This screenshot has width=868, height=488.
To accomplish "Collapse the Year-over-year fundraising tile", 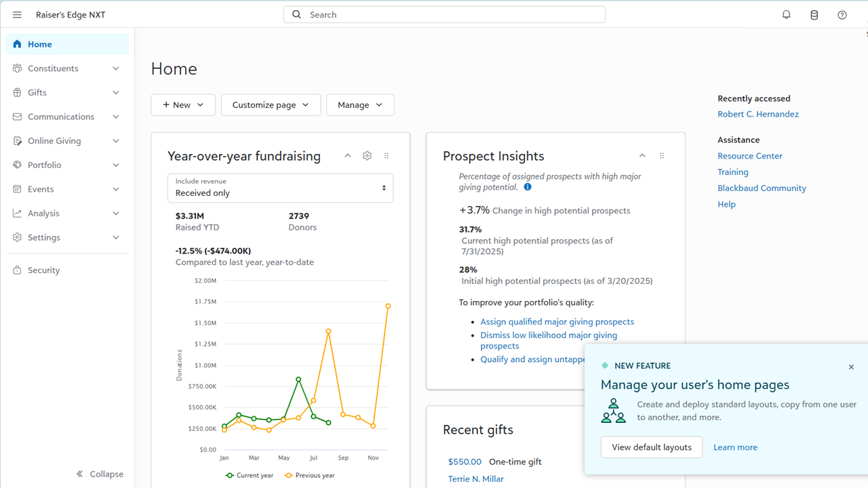I will (347, 156).
